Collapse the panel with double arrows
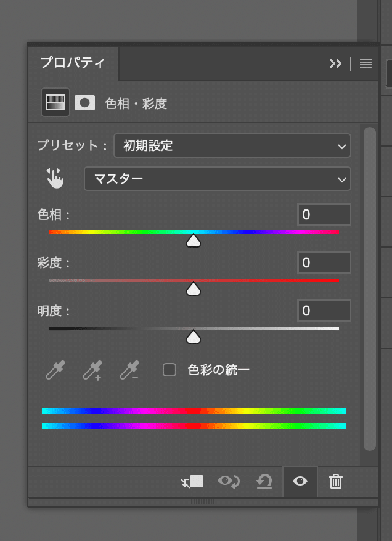392x541 pixels. click(x=335, y=63)
